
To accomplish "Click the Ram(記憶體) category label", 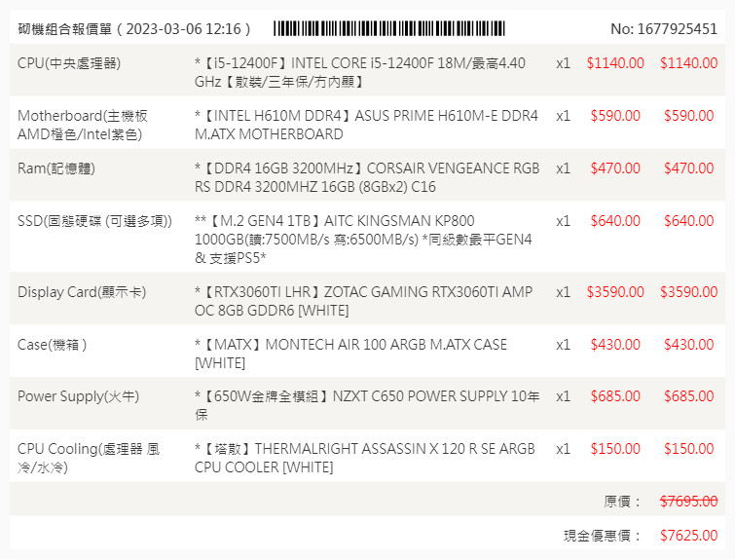I will [56, 168].
